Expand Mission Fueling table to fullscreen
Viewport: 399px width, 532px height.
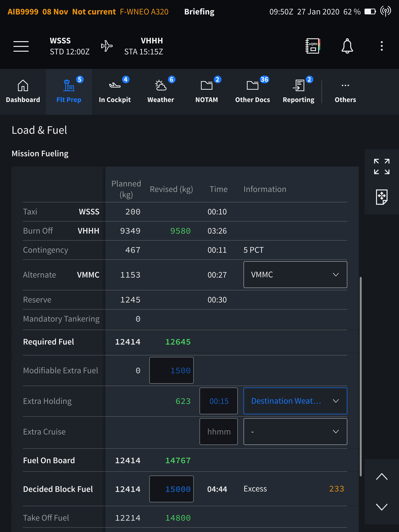point(382,166)
